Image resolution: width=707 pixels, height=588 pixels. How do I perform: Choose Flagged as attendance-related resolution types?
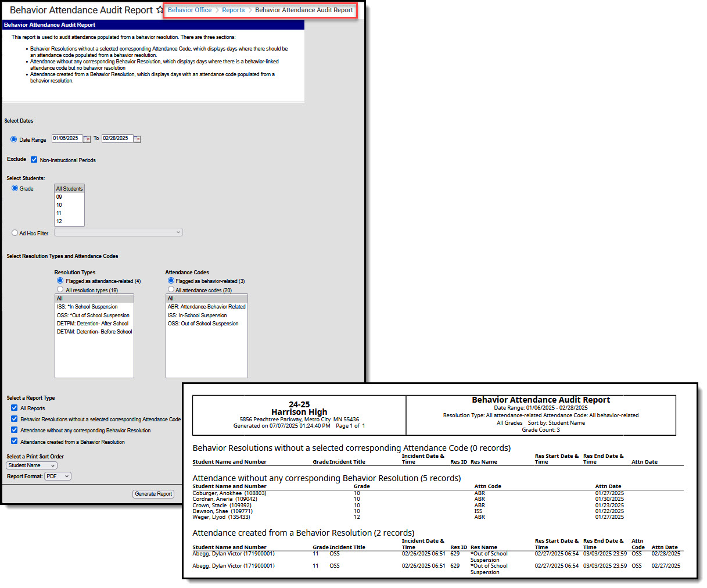coord(60,281)
